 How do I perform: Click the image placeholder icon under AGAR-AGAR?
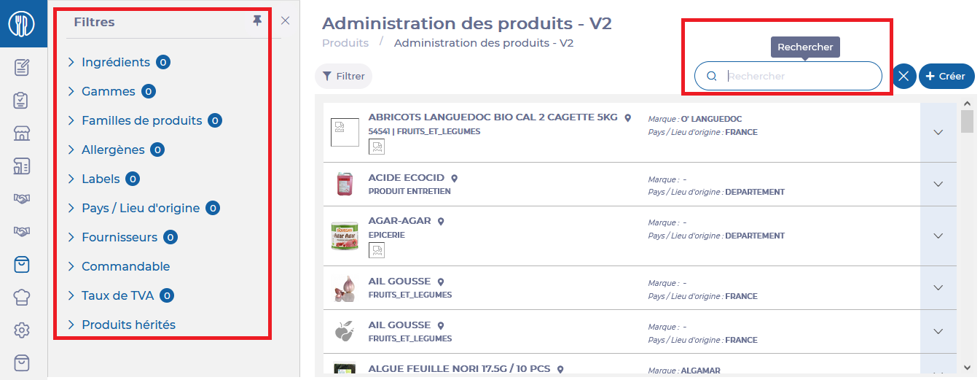pyautogui.click(x=377, y=250)
